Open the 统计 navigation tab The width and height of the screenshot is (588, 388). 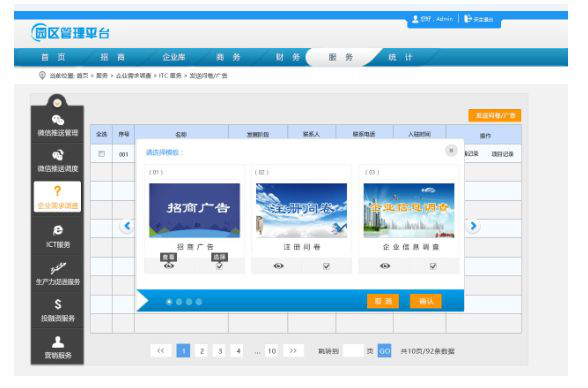point(400,57)
